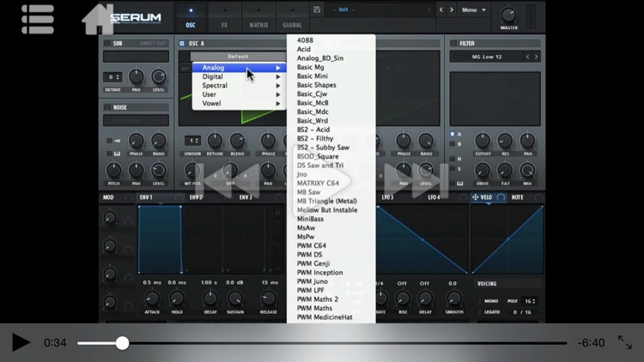Toggle filter routing for noise N
Image resolution: width=644 pixels, height=362 pixels.
pos(453,159)
